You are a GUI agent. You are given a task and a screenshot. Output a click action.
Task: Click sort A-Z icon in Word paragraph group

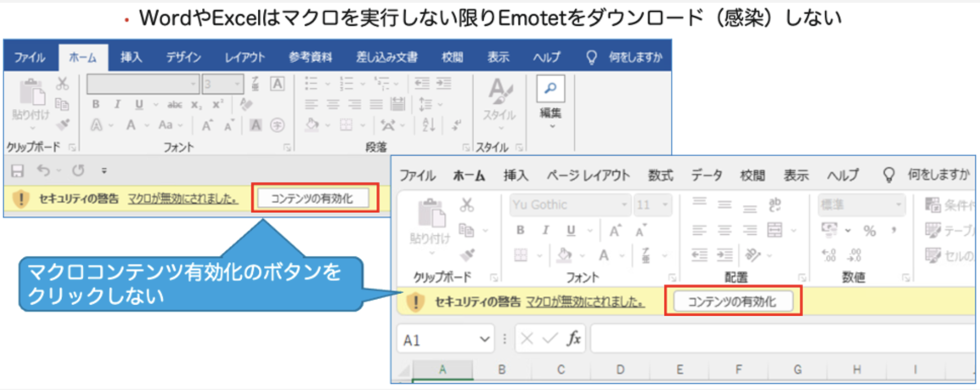(x=429, y=125)
